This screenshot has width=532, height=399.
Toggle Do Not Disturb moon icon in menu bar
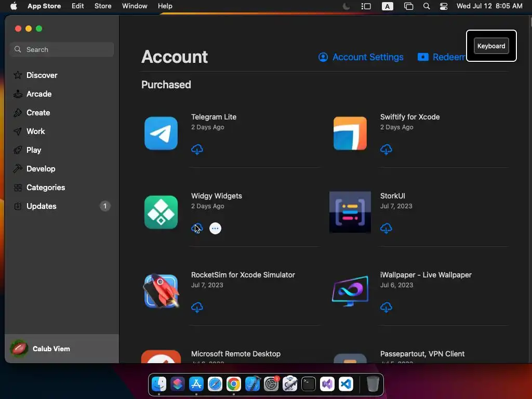pos(347,6)
